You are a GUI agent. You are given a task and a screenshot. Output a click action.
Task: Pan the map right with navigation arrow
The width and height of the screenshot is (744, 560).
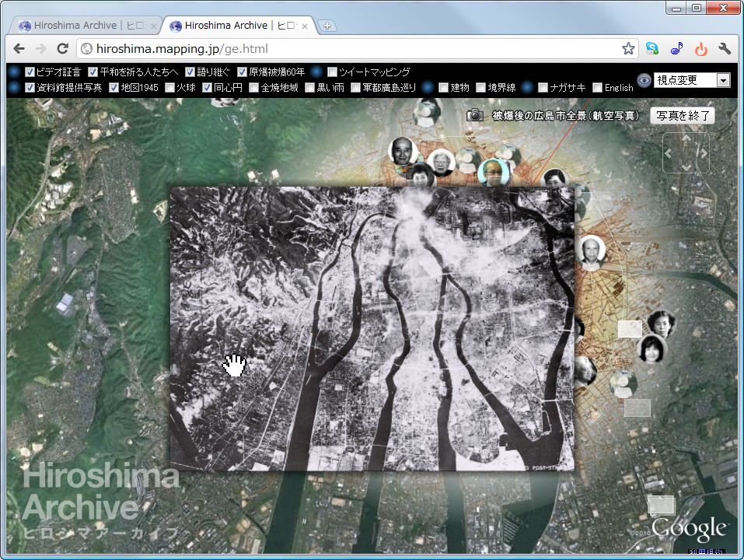pos(704,153)
